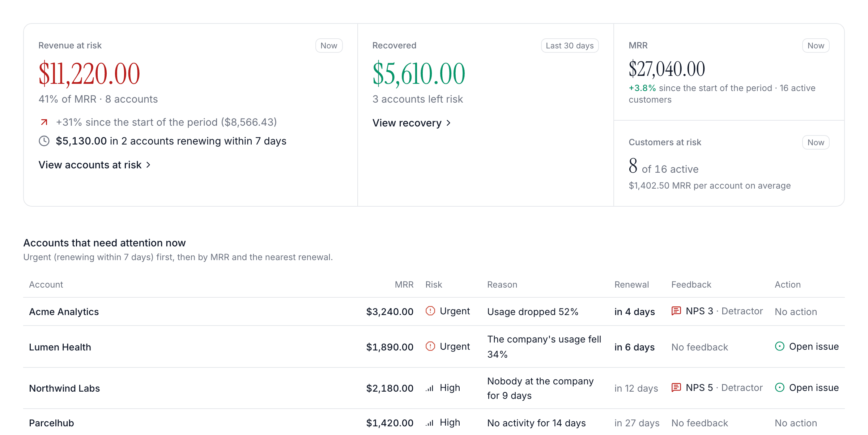Sort by the Account column header
Screen dimensions: 868x435
(46, 285)
